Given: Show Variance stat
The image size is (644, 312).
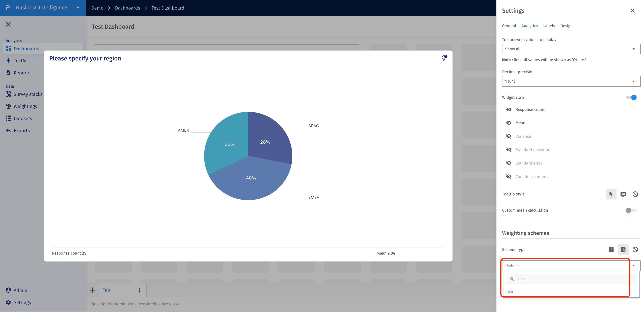Looking at the screenshot, I should click(509, 136).
